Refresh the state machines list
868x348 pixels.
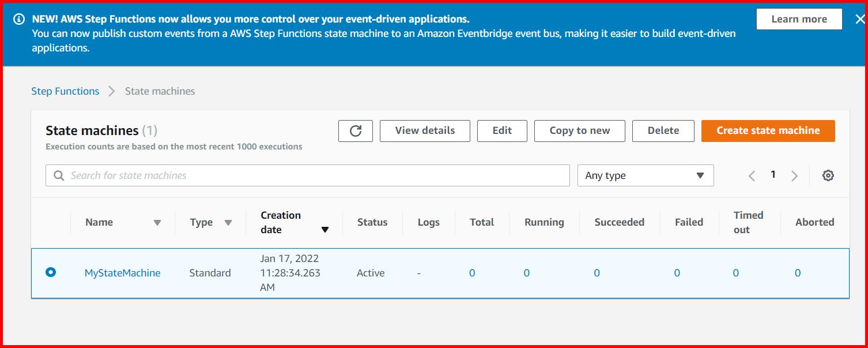355,130
